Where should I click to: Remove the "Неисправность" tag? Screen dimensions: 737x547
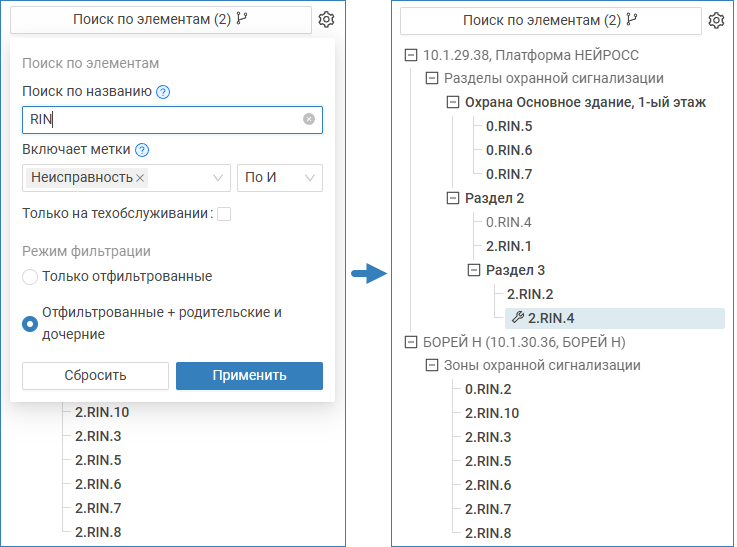click(141, 178)
